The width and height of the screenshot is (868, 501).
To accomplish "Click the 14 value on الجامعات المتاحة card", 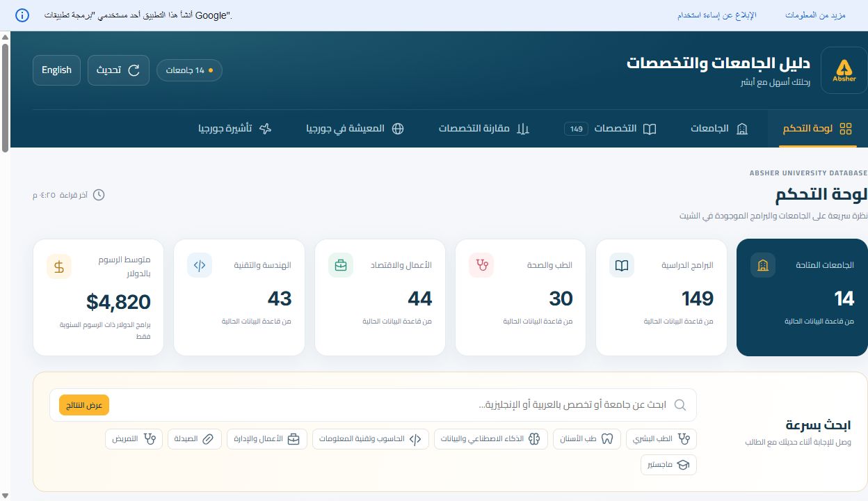I will coord(844,299).
